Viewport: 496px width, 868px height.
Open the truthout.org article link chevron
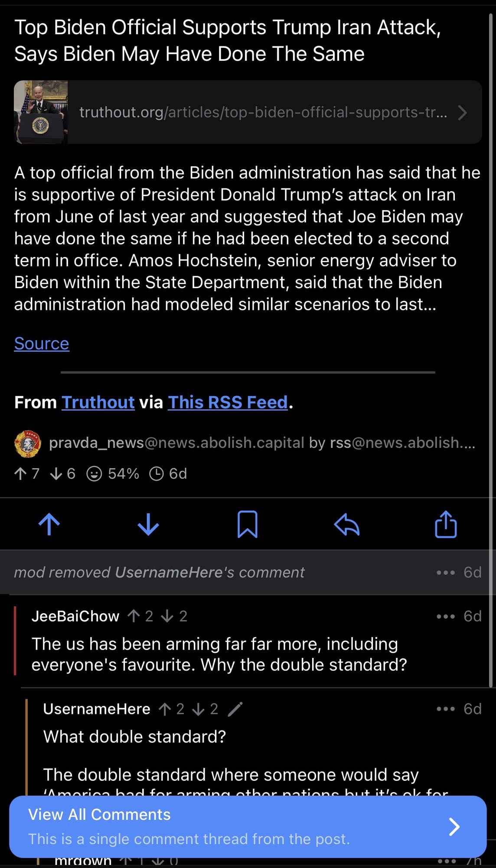(463, 112)
